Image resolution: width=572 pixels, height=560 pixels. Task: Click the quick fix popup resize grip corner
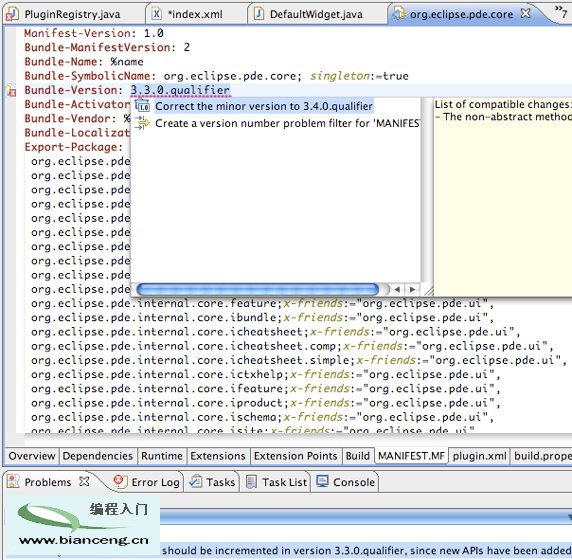[x=428, y=290]
